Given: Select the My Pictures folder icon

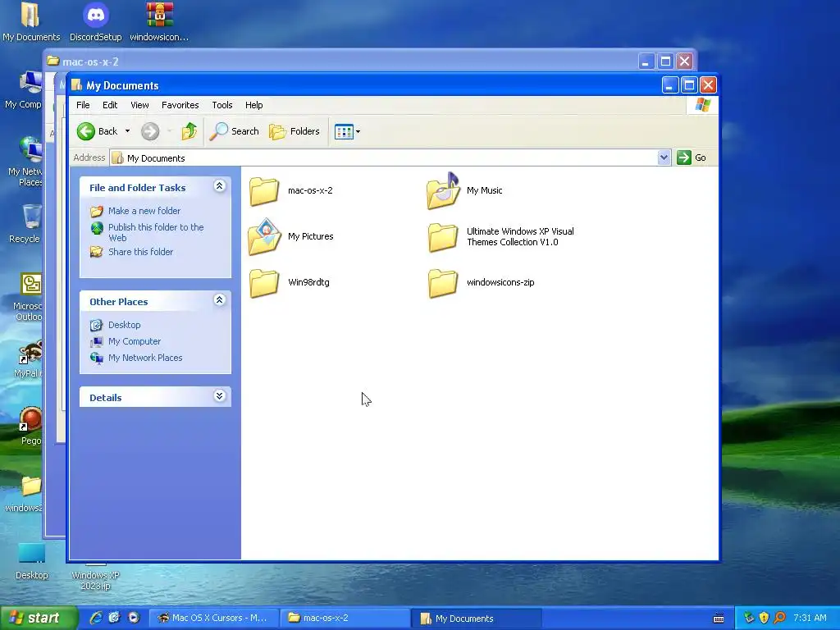Looking at the screenshot, I should (265, 236).
